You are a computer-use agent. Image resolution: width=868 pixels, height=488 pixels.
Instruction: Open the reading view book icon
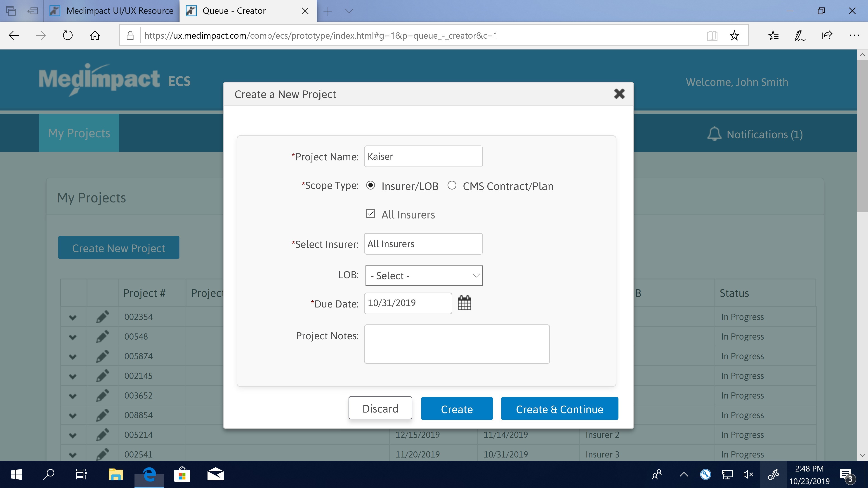(712, 35)
